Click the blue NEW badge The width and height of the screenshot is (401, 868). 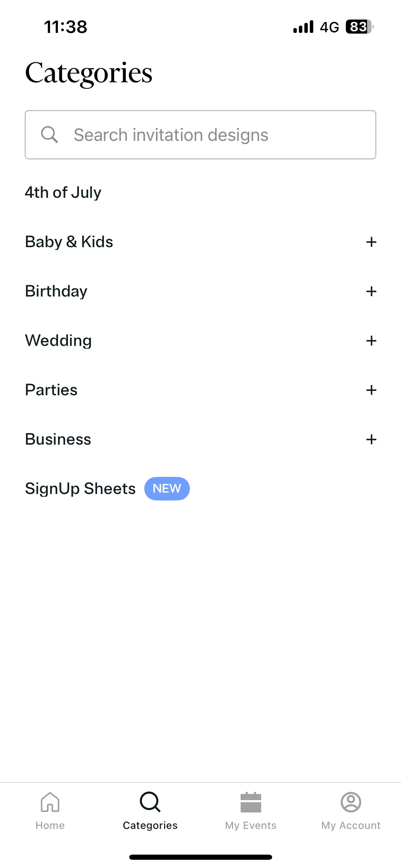[167, 489]
